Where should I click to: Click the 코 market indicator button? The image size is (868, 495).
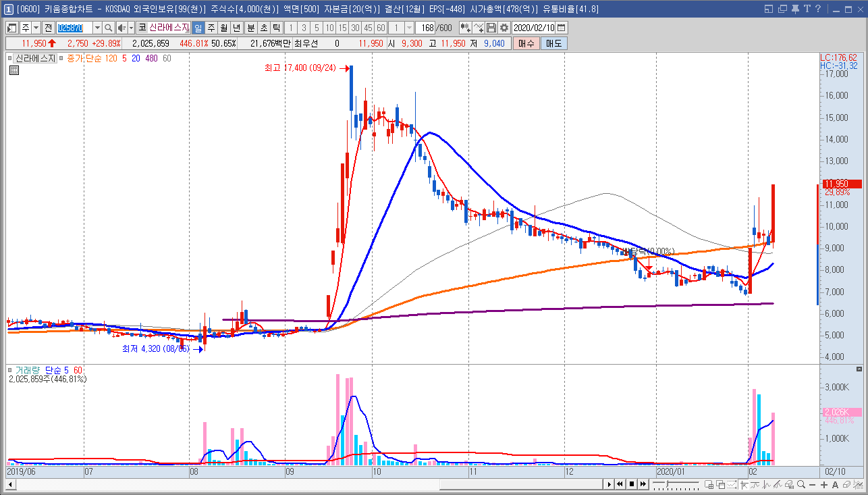tap(142, 28)
